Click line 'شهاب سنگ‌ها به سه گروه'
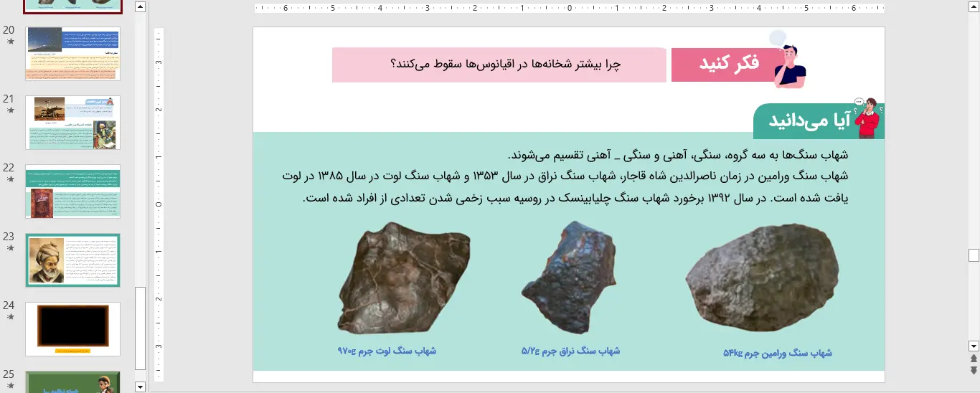 678,155
